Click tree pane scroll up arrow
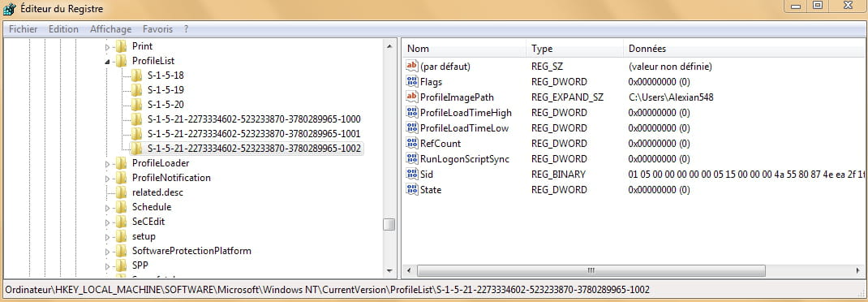Screen dimensions: 868x302 click(x=389, y=46)
